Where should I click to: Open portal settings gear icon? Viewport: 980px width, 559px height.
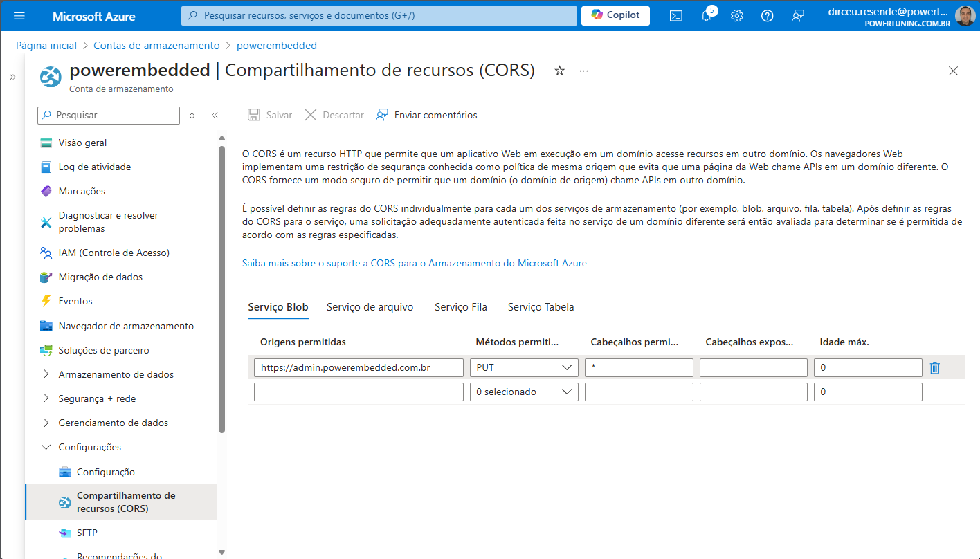[737, 16]
